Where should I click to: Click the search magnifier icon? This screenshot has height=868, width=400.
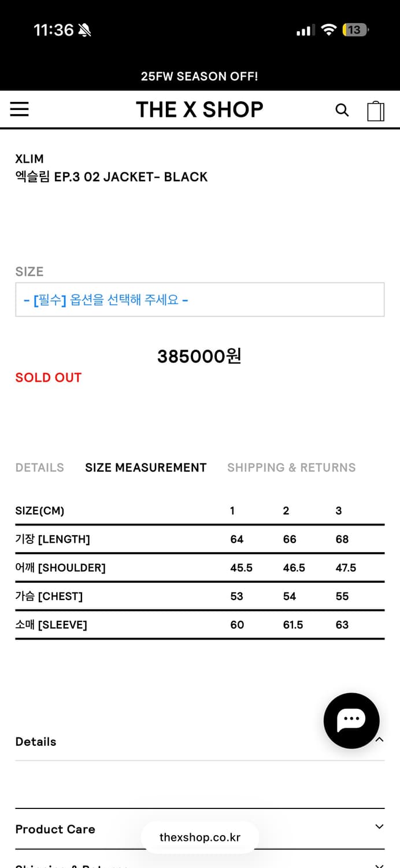pyautogui.click(x=342, y=110)
